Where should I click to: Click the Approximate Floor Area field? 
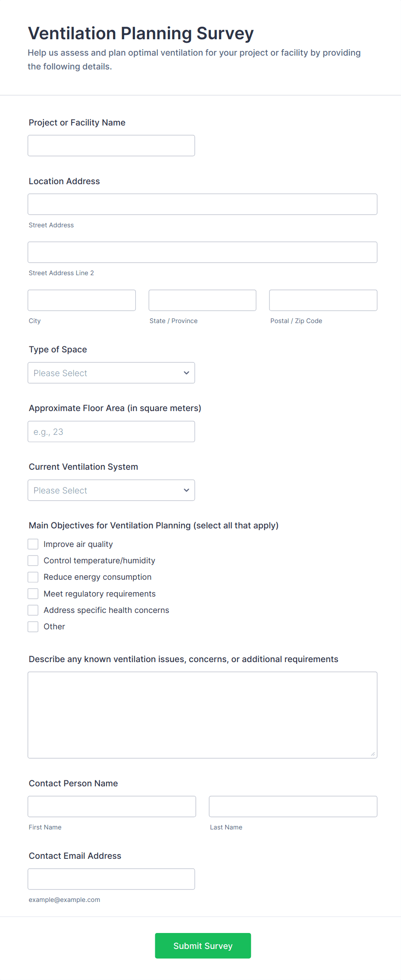coord(111,432)
